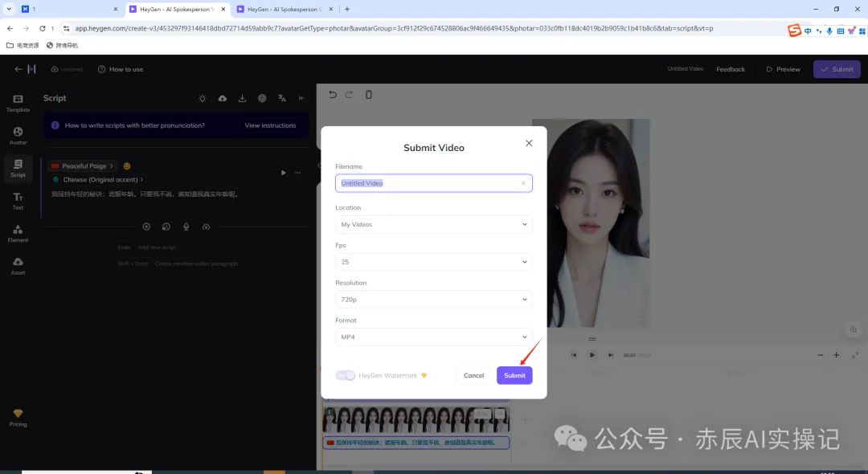Expand the Peaceful Paige voice selector
This screenshot has height=474, width=868.
(82, 166)
